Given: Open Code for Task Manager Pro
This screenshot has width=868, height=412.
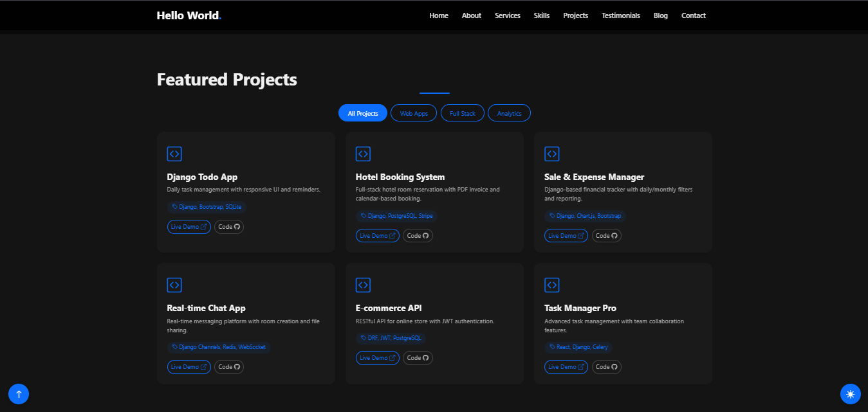Looking at the screenshot, I should click(x=606, y=367).
